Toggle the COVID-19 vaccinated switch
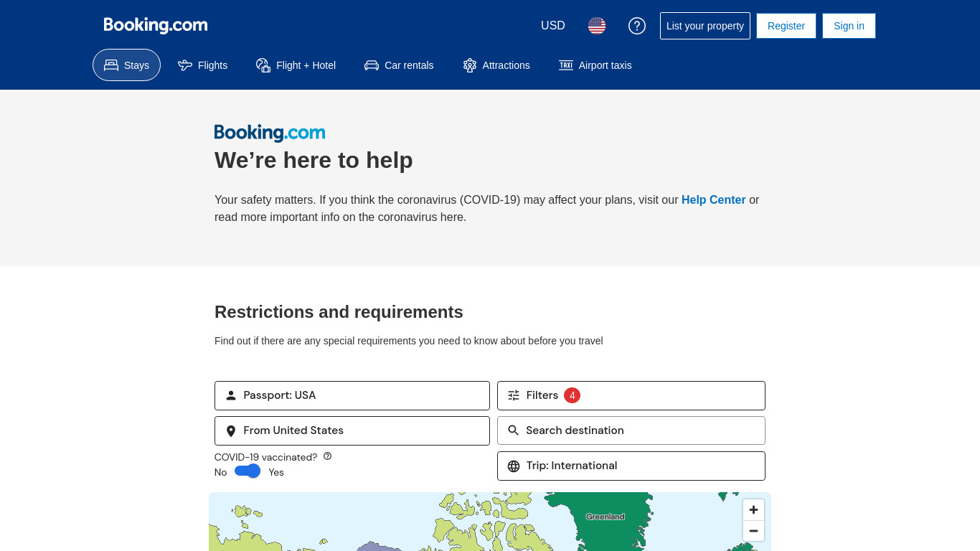Viewport: 980px width, 551px height. click(248, 471)
